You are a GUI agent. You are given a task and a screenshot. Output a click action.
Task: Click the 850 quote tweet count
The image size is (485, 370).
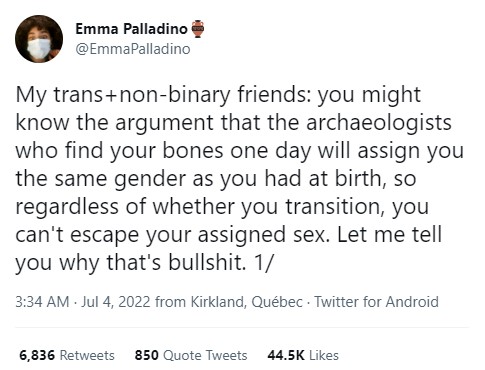147,356
